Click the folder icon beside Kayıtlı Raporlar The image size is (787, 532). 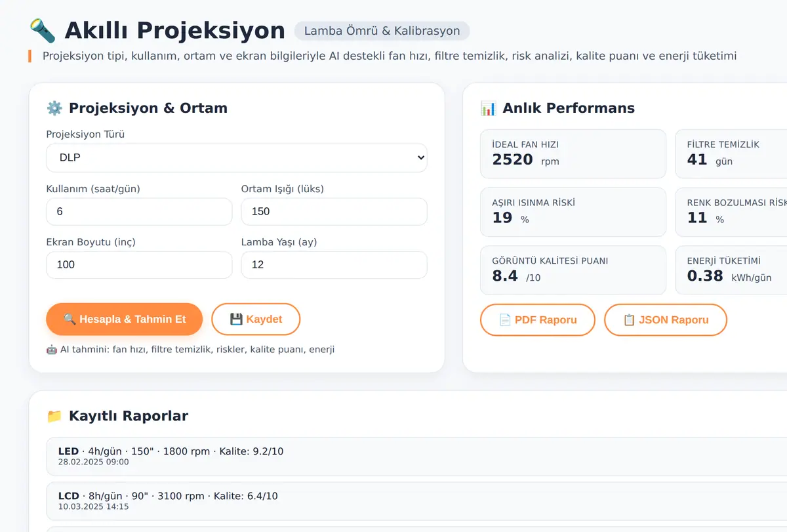pyautogui.click(x=54, y=416)
